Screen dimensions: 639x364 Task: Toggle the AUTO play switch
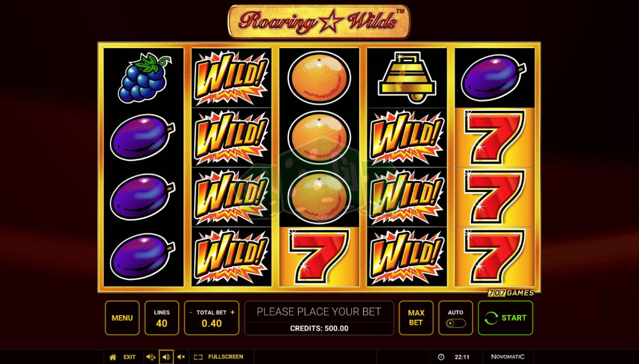[x=456, y=323]
